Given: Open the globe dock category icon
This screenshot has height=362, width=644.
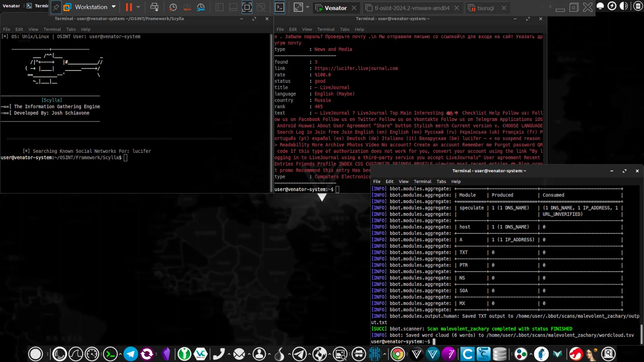Looking at the screenshot, I should (320, 354).
